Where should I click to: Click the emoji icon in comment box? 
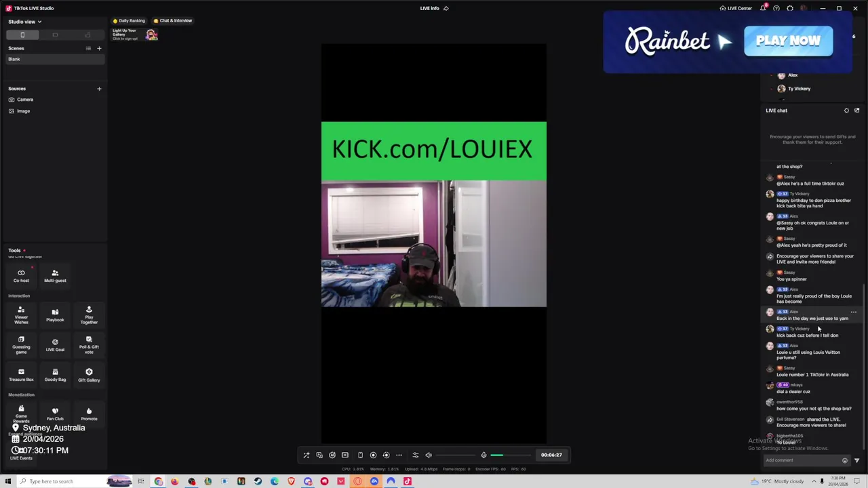click(845, 460)
